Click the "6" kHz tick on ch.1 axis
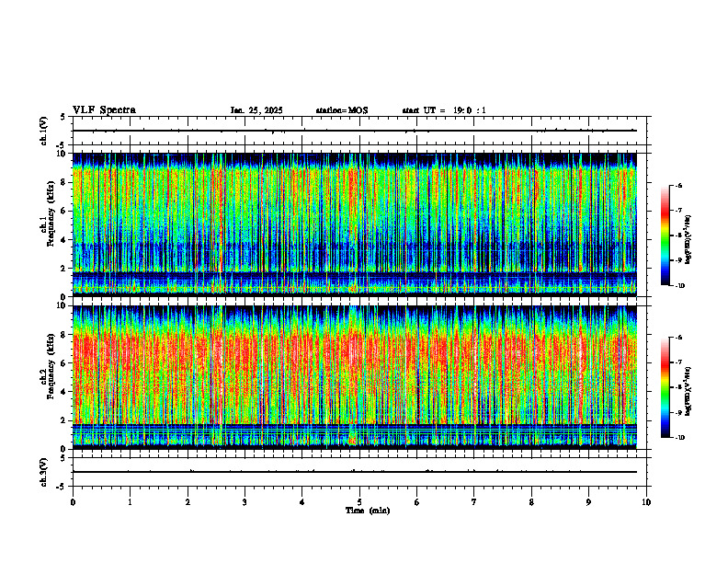The width and height of the screenshot is (728, 563). click(x=64, y=211)
